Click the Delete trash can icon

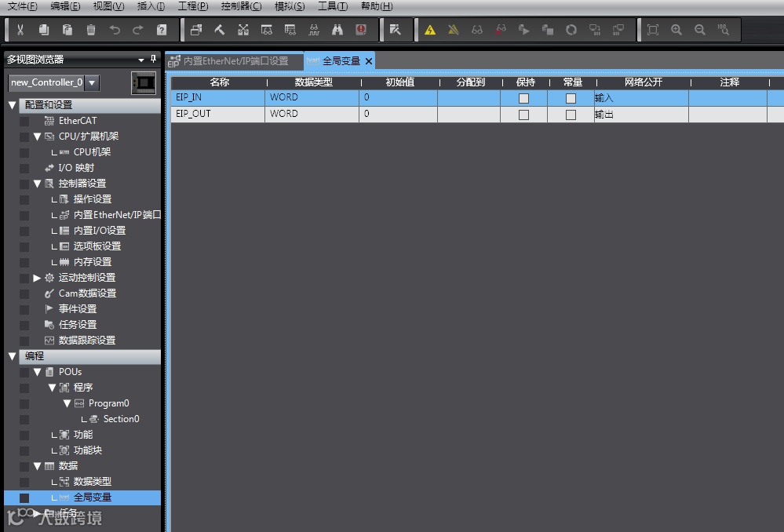click(x=91, y=30)
